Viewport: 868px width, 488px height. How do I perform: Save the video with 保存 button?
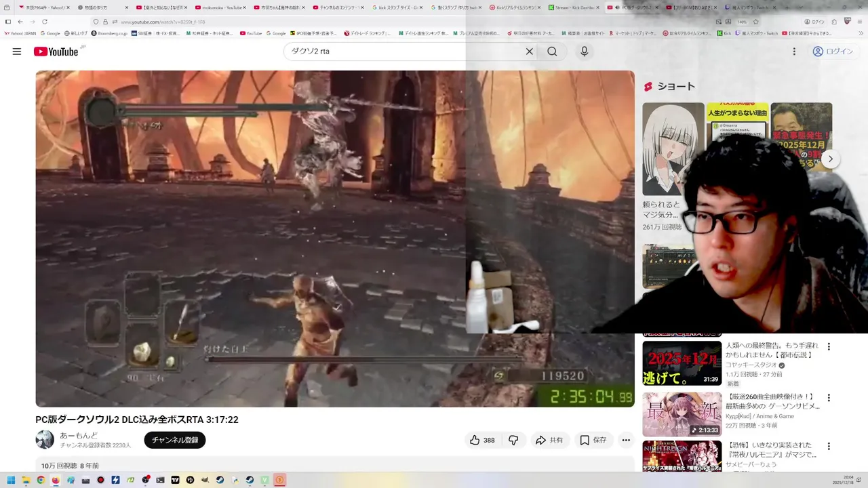coord(593,441)
